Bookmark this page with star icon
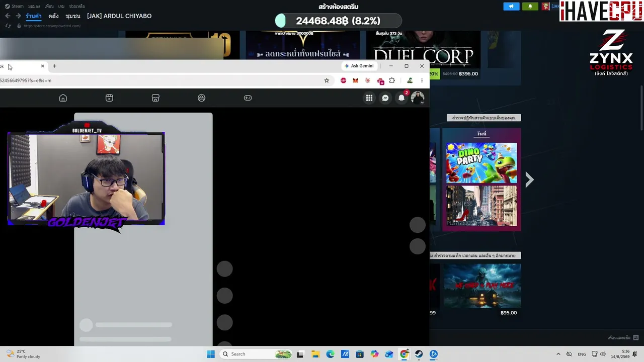Image resolution: width=644 pixels, height=362 pixels. 327,80
